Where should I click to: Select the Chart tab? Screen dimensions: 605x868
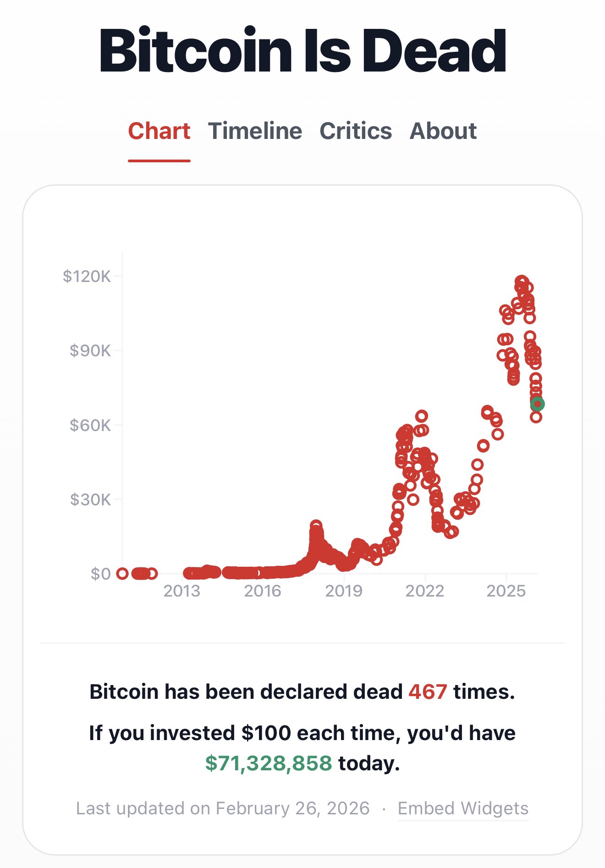pyautogui.click(x=159, y=131)
